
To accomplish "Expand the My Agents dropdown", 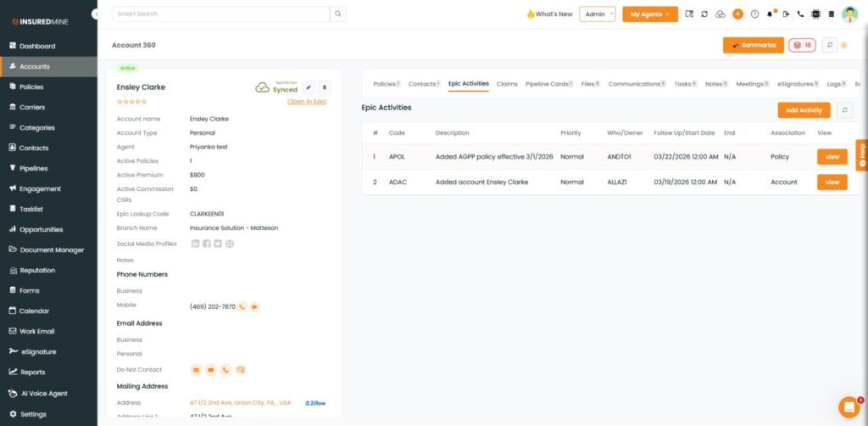I will click(x=649, y=14).
